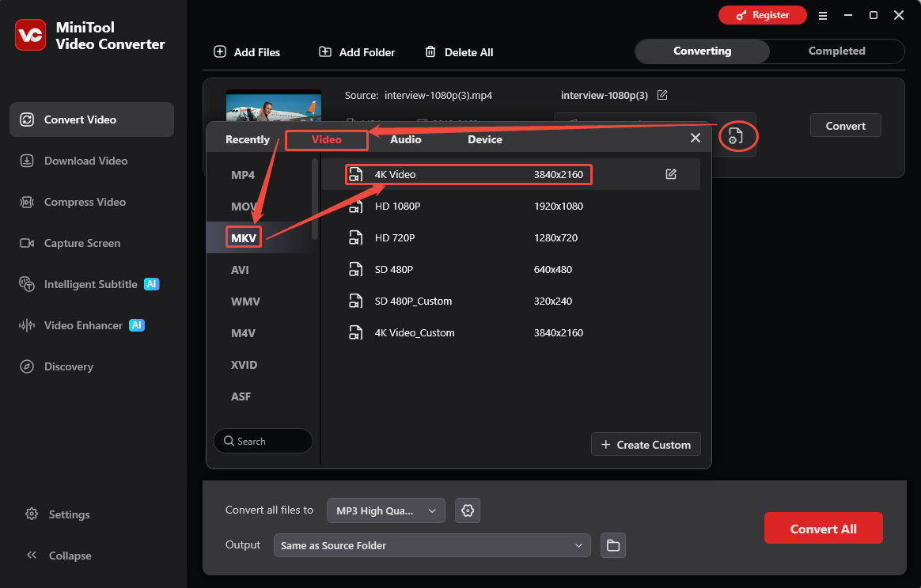The image size is (921, 588).
Task: Click the HD 720P preset file icon
Action: (356, 238)
